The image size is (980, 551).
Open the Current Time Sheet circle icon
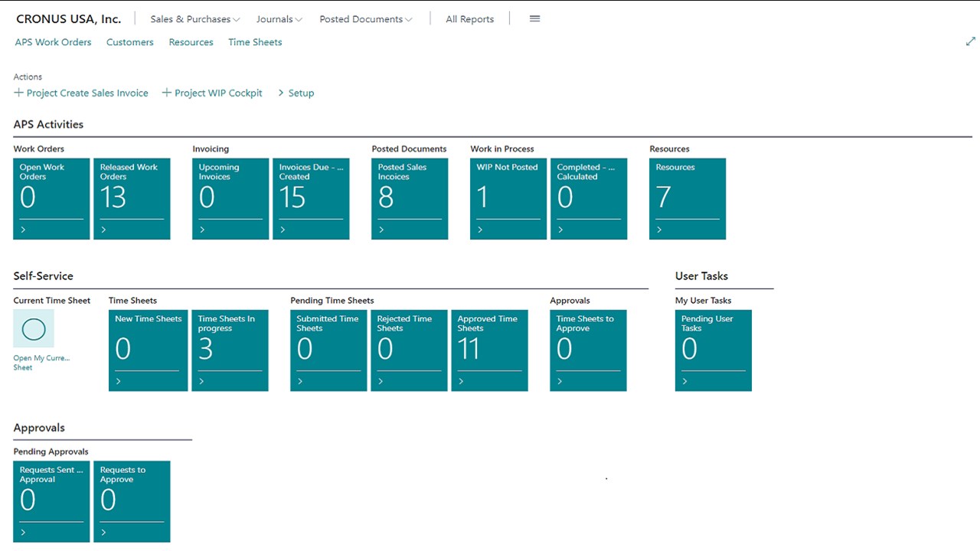tap(34, 329)
